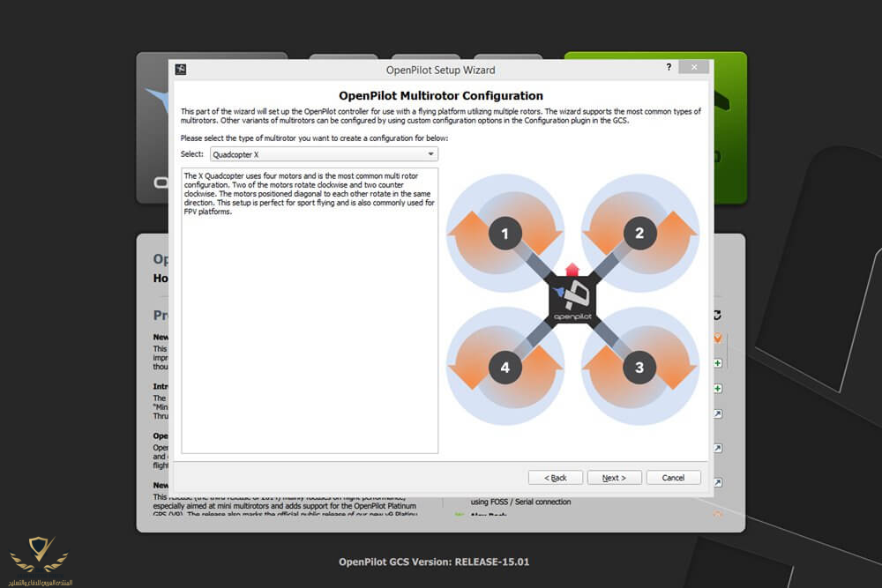Click motor 3 circle in diagram

(x=639, y=367)
